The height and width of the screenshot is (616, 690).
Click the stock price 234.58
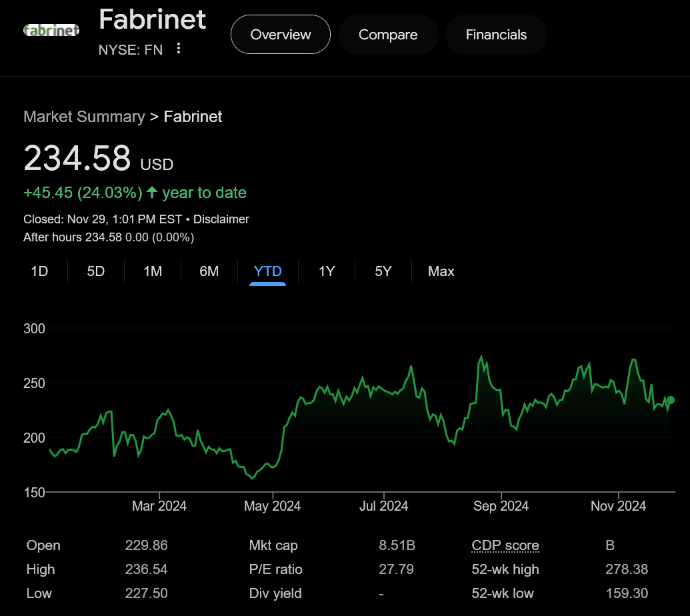(x=77, y=158)
